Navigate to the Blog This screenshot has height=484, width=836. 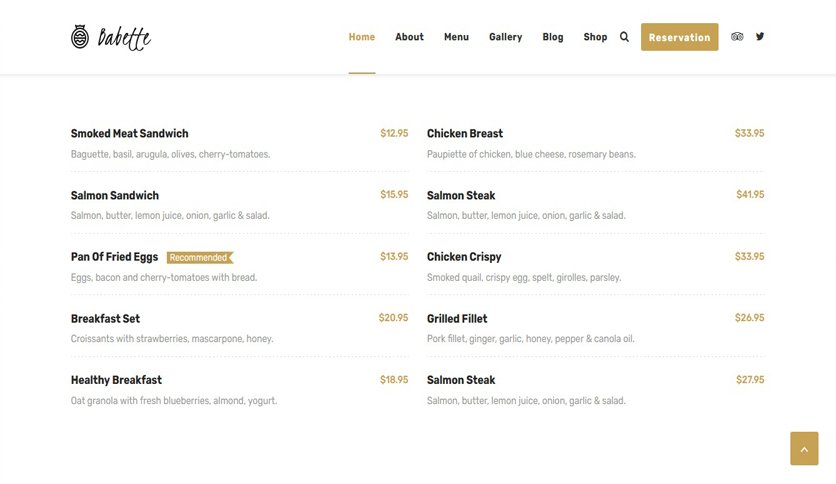coord(553,37)
